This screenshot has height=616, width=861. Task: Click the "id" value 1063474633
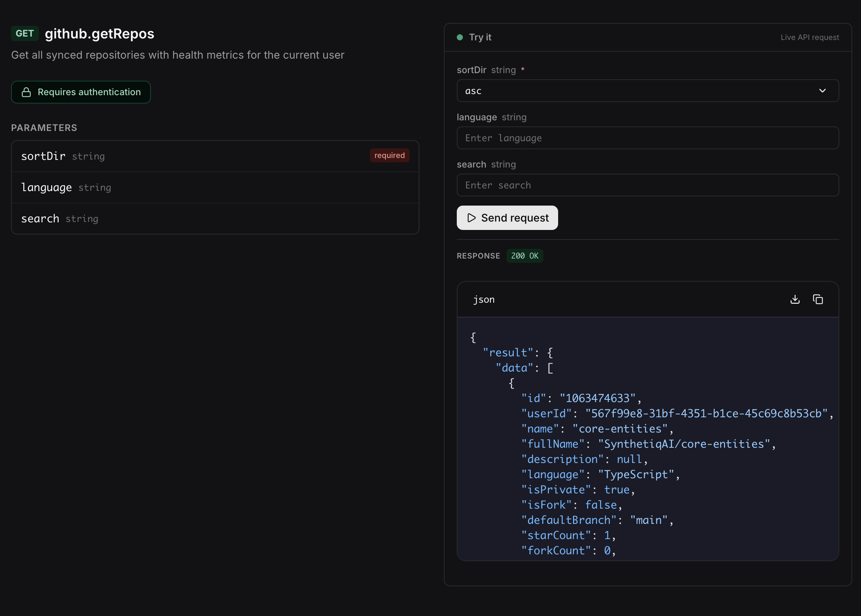597,398
